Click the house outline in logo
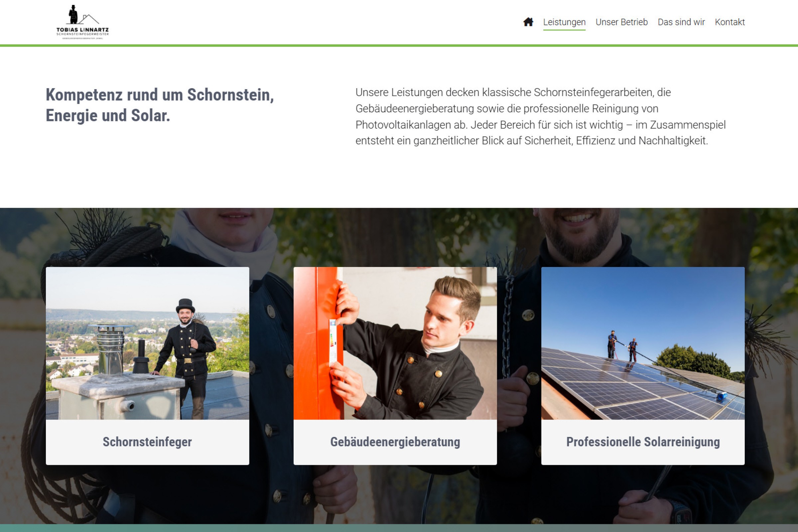This screenshot has height=532, width=798. (89, 19)
